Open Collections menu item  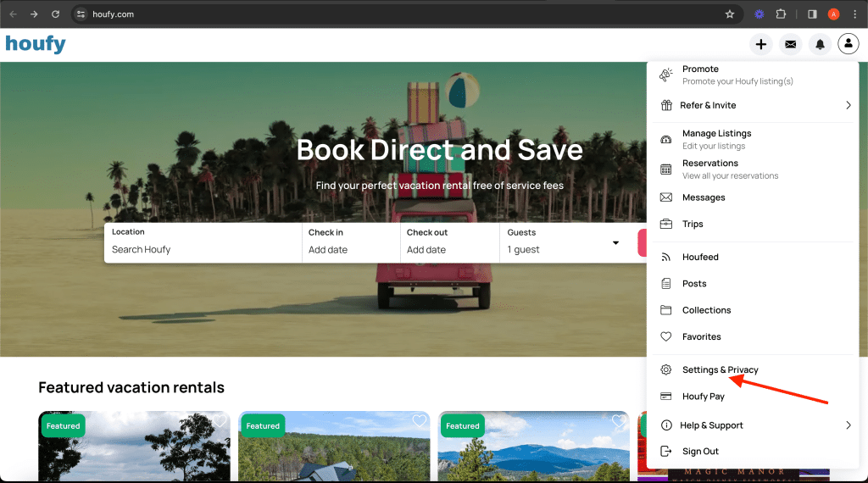[x=753, y=310]
